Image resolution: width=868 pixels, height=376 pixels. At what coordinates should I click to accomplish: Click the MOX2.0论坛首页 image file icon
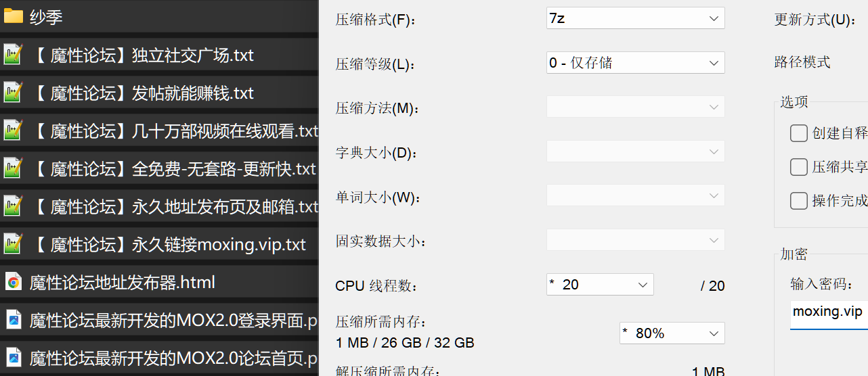tap(13, 357)
